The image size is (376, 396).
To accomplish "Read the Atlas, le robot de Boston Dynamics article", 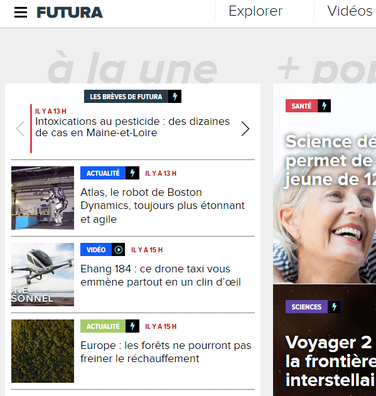I will [x=162, y=206].
